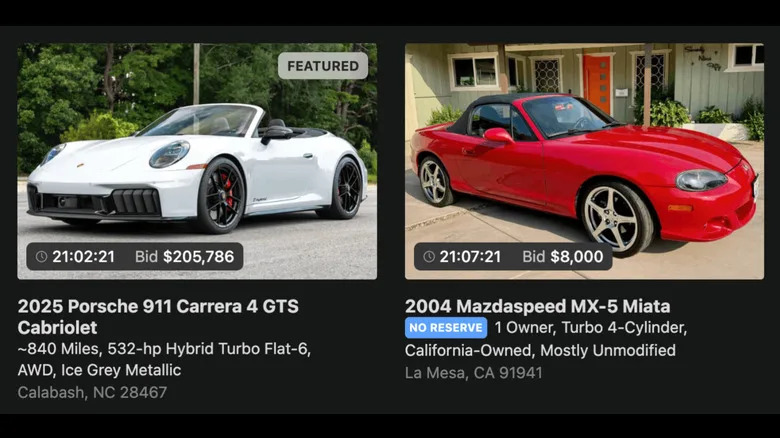Click the text '1 Owner, Turbo 4-Cylinder,'

click(x=591, y=328)
